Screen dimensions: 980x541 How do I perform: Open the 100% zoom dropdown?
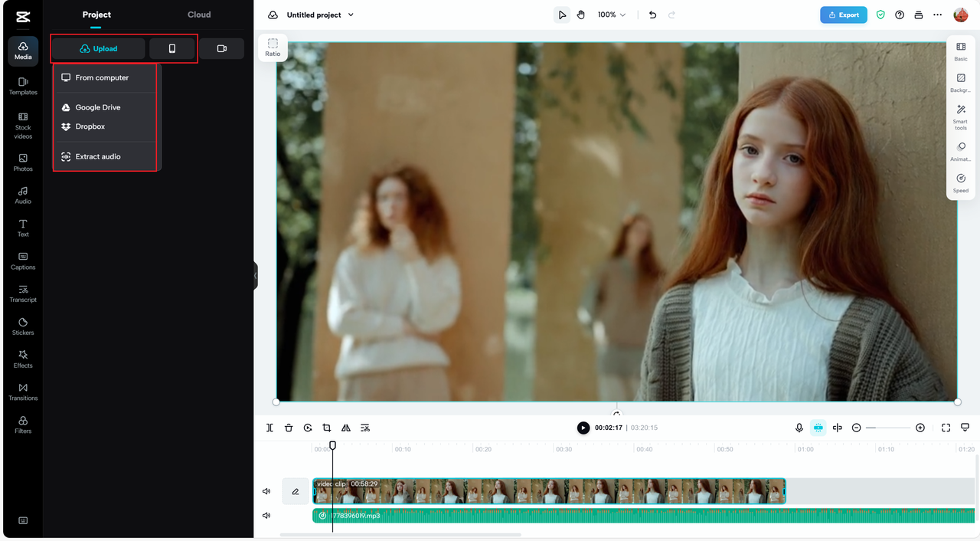coord(612,15)
